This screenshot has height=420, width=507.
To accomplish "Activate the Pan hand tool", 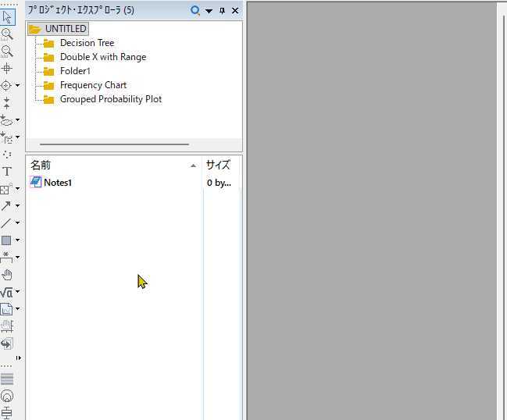I will coord(7,275).
